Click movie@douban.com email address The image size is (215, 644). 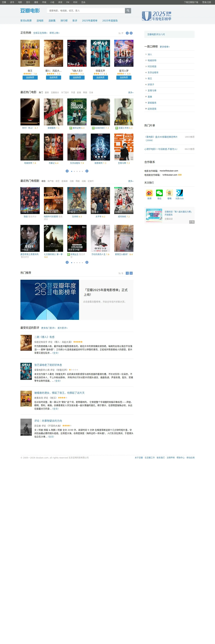click(x=169, y=171)
